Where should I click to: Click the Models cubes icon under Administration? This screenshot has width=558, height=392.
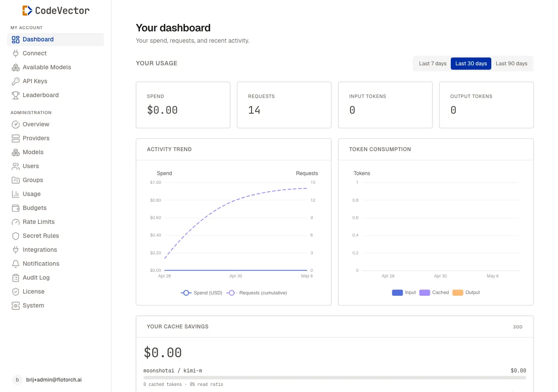[x=16, y=152]
